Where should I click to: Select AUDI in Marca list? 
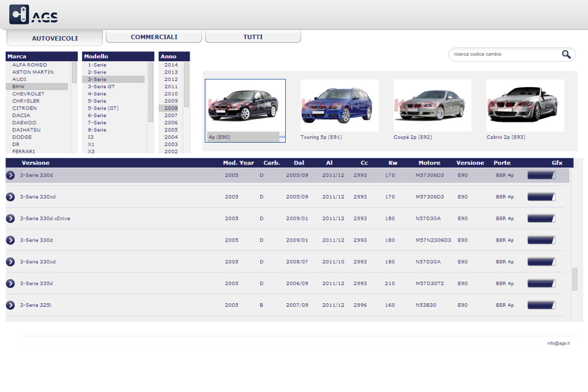click(20, 79)
